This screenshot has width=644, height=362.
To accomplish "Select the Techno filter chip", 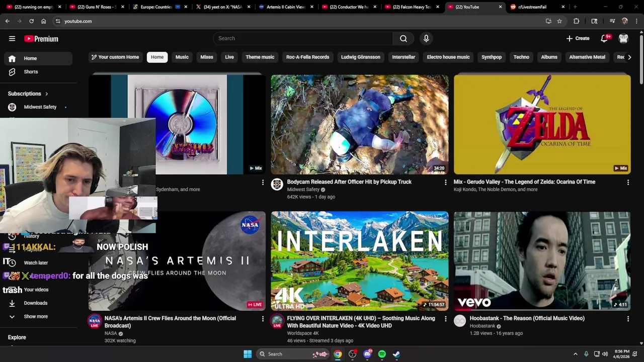I will click(521, 57).
